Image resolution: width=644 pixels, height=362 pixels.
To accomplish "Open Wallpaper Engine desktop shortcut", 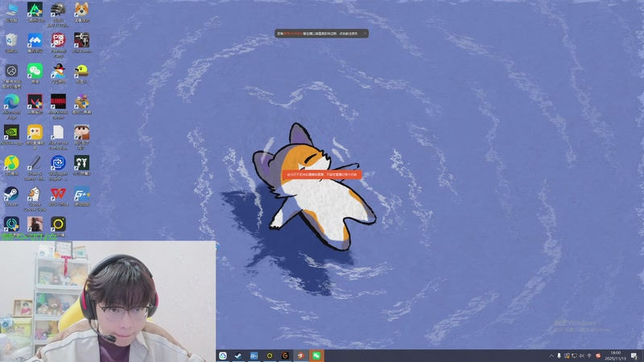I will 58,167.
